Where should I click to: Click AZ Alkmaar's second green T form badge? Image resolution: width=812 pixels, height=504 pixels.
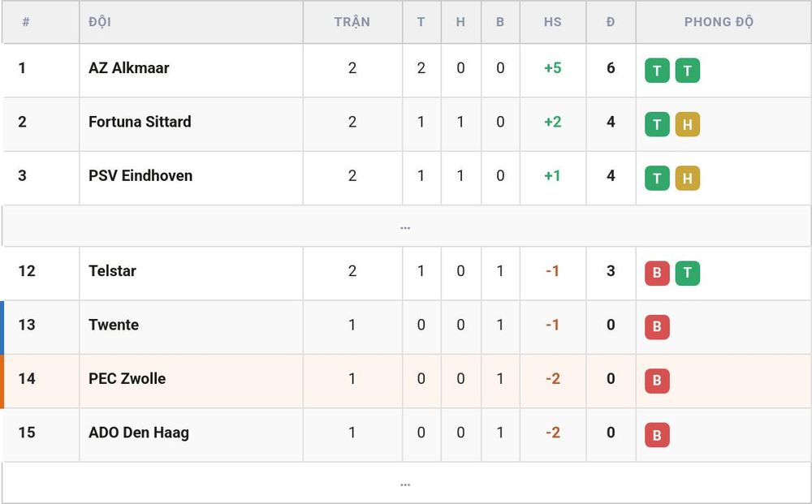coord(688,71)
